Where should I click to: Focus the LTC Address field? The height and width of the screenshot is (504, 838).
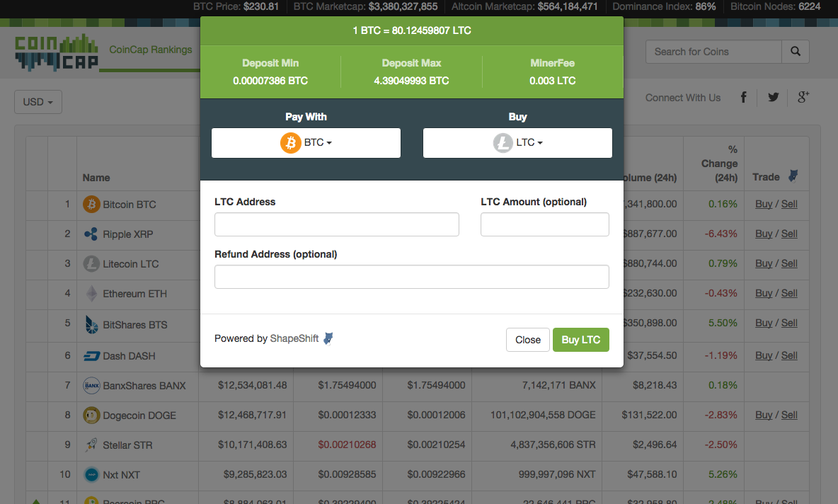(337, 224)
